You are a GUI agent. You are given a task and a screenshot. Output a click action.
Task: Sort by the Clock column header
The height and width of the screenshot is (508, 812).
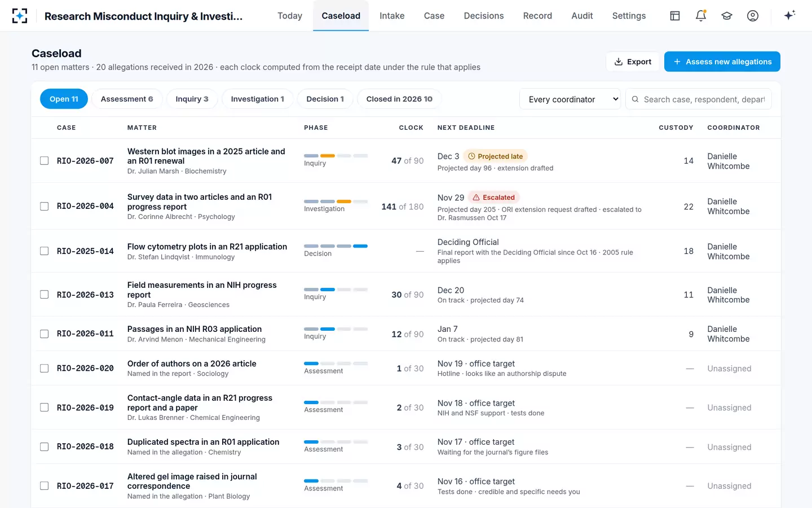411,128
